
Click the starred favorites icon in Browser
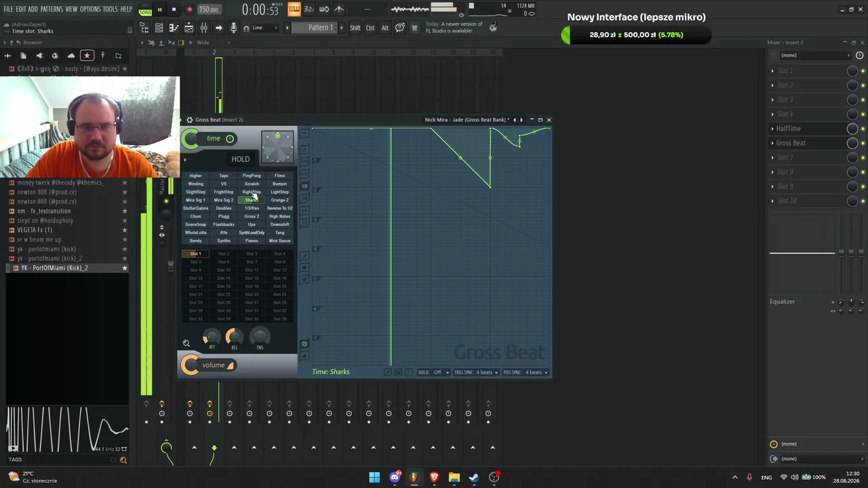pos(87,56)
